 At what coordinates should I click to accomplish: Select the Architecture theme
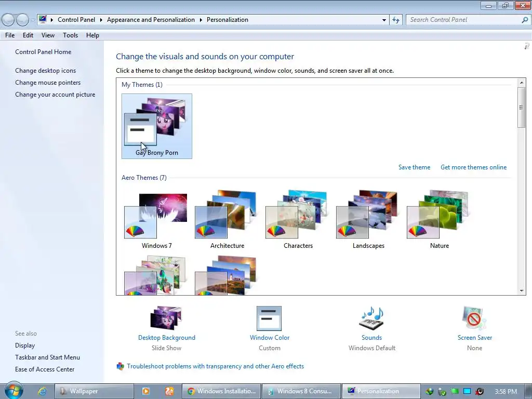pyautogui.click(x=228, y=220)
